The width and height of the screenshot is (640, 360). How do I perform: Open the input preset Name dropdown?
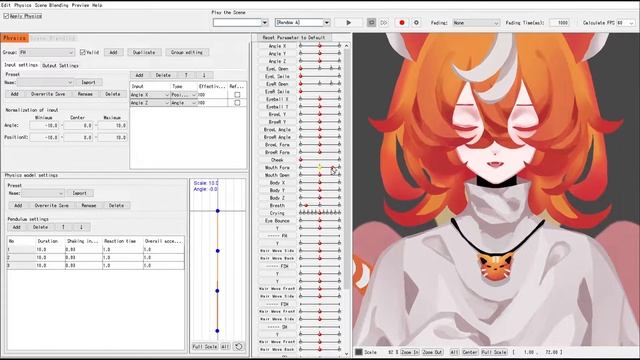tap(45, 82)
